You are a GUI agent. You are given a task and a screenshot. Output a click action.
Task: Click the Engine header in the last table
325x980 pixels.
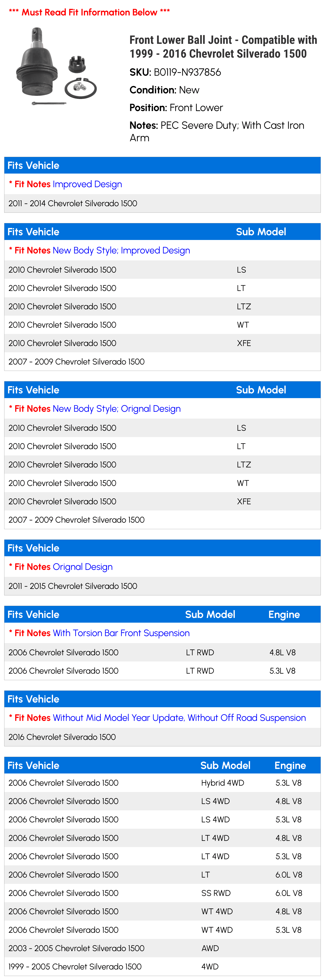(x=290, y=765)
